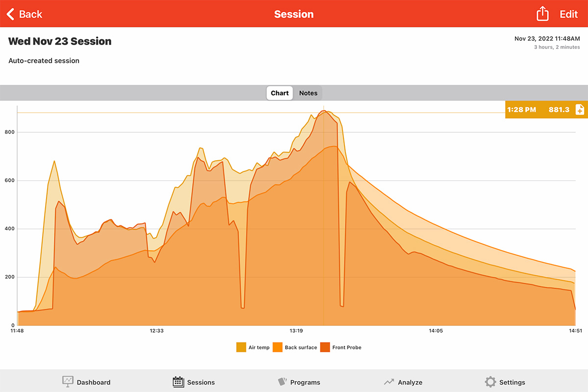Viewport: 588px width, 392px height.
Task: Click the 400 y-axis label
Action: point(10,229)
